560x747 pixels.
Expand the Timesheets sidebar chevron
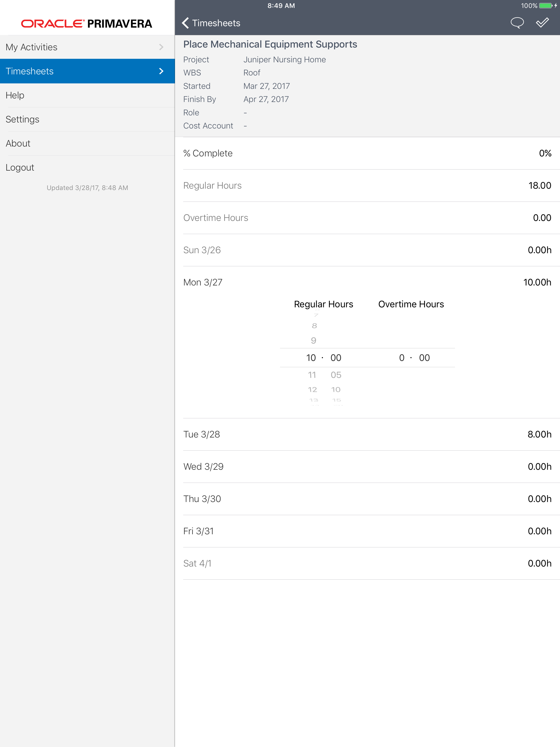[161, 71]
